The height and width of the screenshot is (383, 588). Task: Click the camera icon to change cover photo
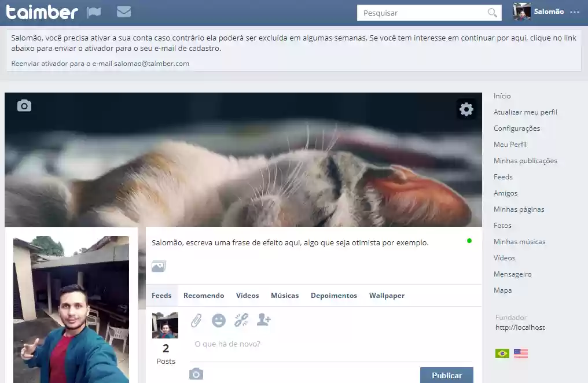click(23, 105)
